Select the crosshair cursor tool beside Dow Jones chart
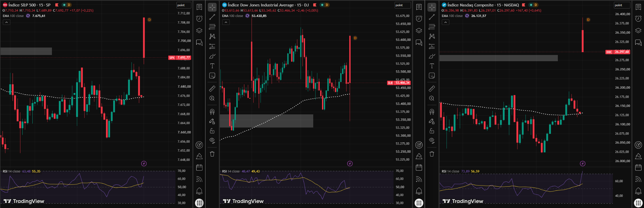 212,7
